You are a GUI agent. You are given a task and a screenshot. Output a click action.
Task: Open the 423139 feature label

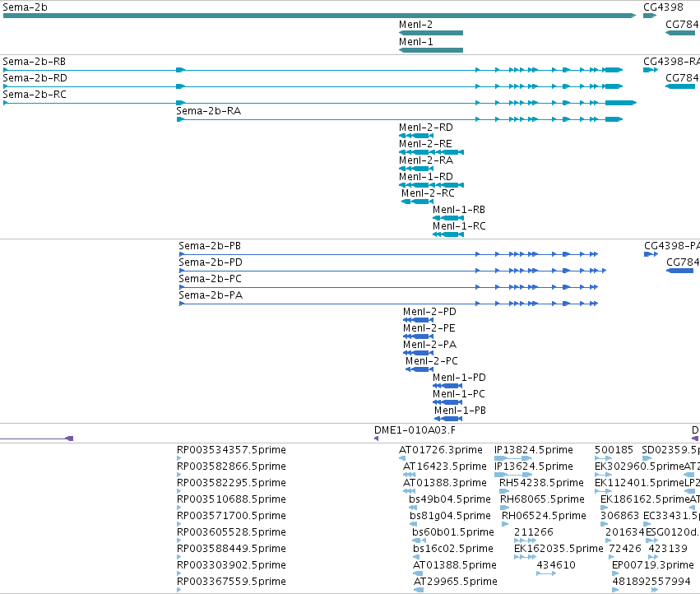[668, 549]
